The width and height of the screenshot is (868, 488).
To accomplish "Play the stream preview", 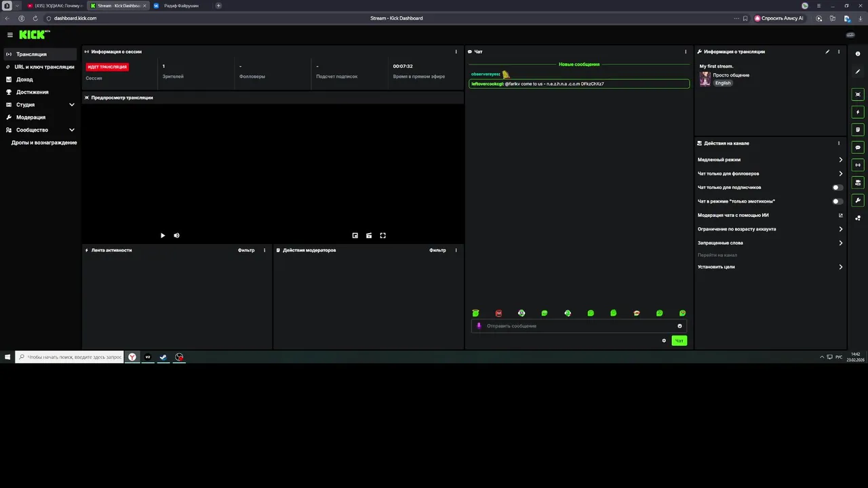I will click(163, 235).
